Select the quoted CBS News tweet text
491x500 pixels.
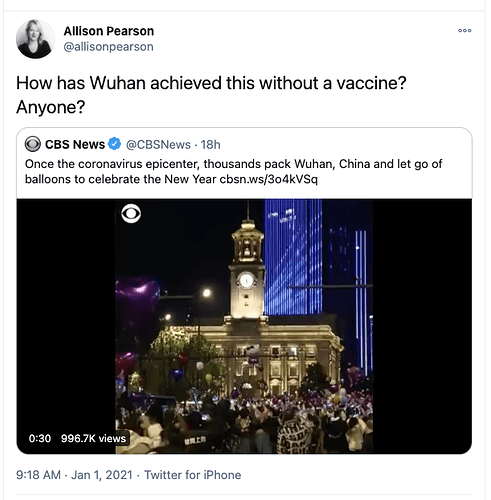click(x=233, y=172)
